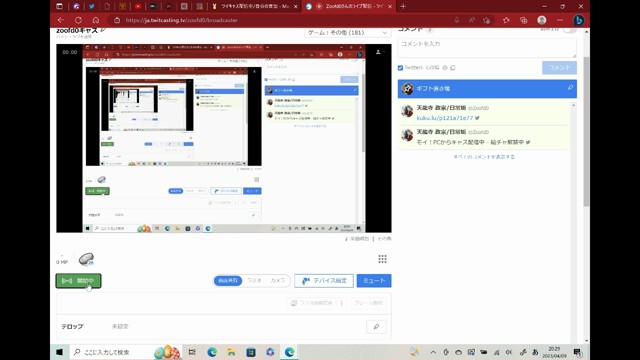The height and width of the screenshot is (360, 640).
Task: Click the browser home icon
Action: [x=96, y=20]
